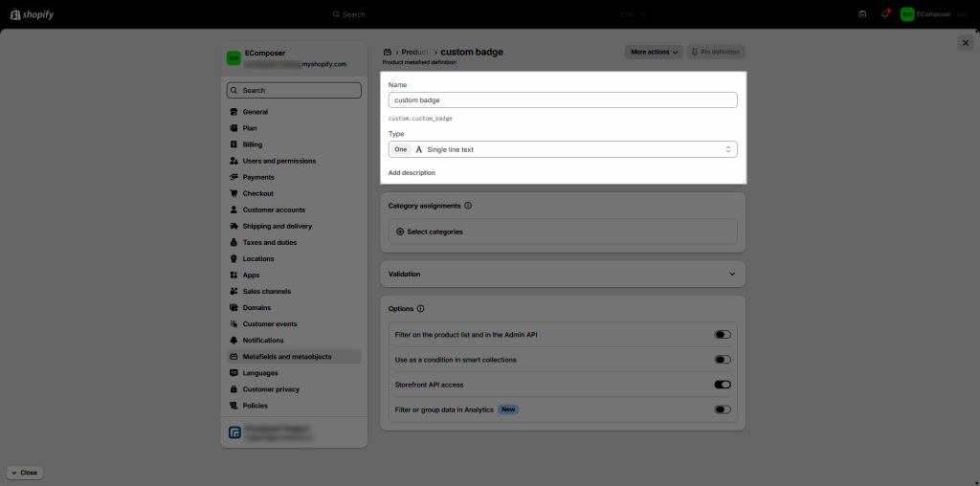Close settings with the X icon

coord(965,43)
